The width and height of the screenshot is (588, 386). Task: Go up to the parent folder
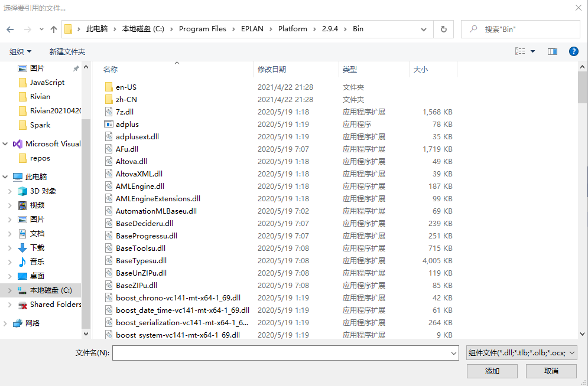coord(53,28)
